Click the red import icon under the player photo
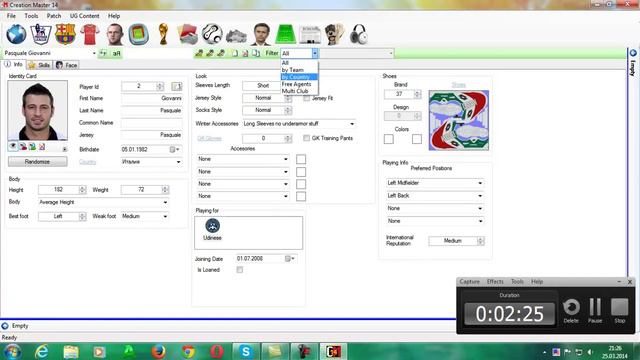The width and height of the screenshot is (640, 360). point(23,146)
